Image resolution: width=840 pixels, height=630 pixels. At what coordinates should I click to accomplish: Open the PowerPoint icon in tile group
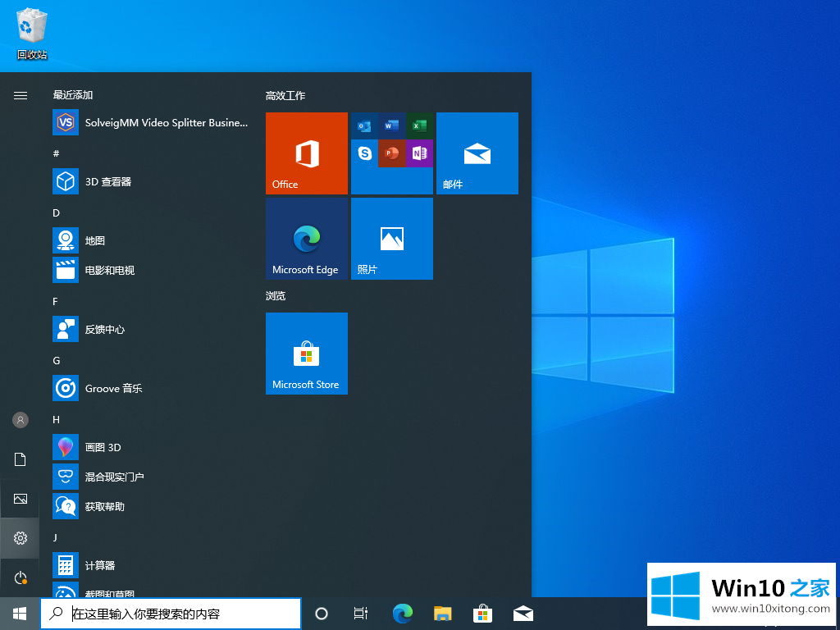click(391, 153)
